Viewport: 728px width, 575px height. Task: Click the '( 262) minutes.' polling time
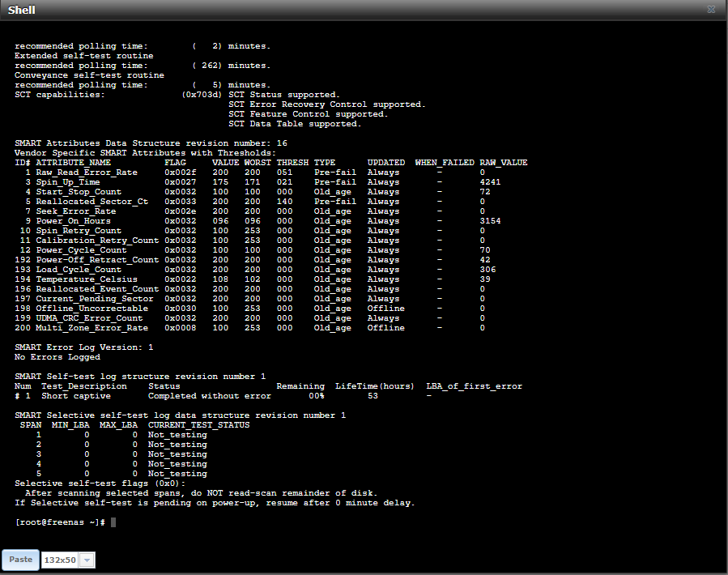(x=232, y=66)
